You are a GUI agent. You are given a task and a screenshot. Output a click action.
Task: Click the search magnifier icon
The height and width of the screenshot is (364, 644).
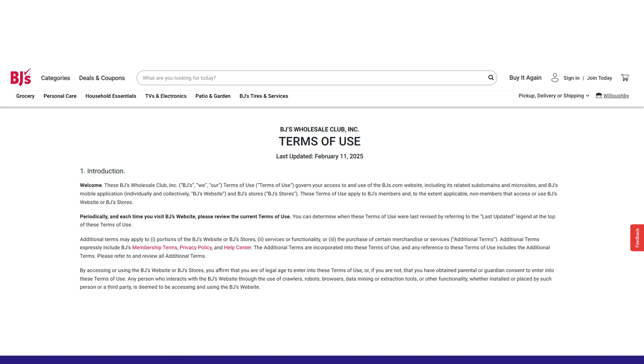(x=491, y=78)
